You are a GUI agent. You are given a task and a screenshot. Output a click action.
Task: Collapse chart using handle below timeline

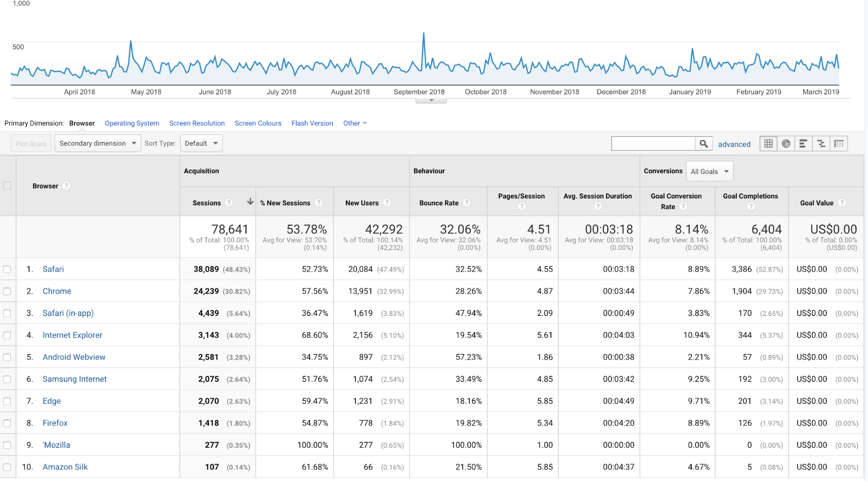click(x=431, y=100)
